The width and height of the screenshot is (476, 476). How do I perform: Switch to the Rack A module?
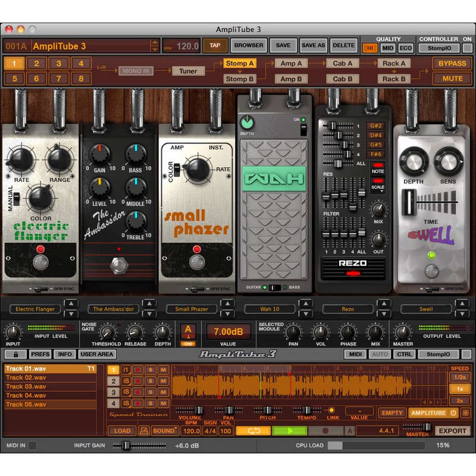point(394,64)
